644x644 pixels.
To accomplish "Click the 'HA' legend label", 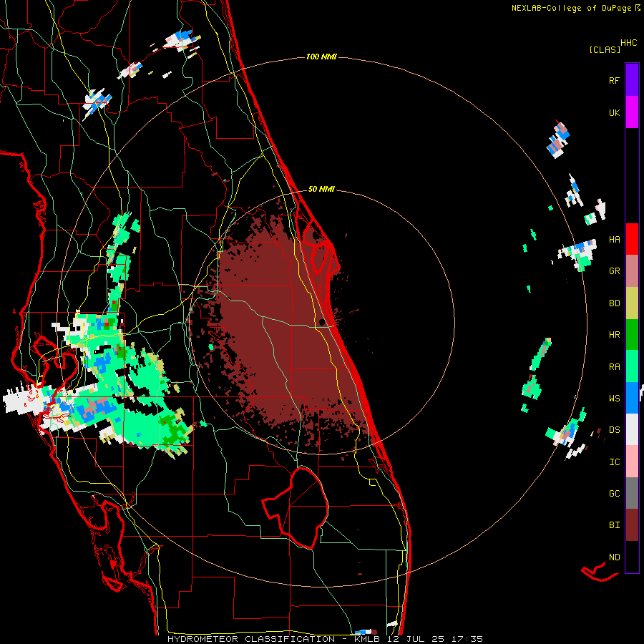I will 614,240.
